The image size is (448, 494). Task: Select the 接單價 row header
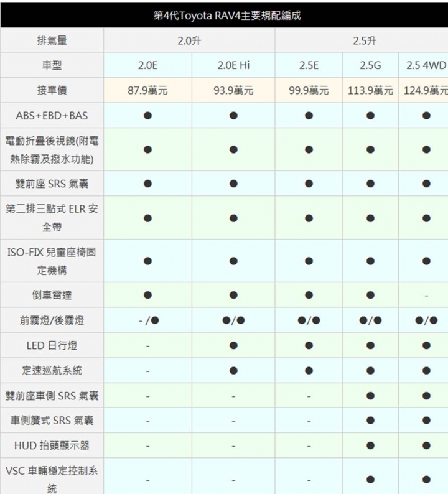click(52, 90)
